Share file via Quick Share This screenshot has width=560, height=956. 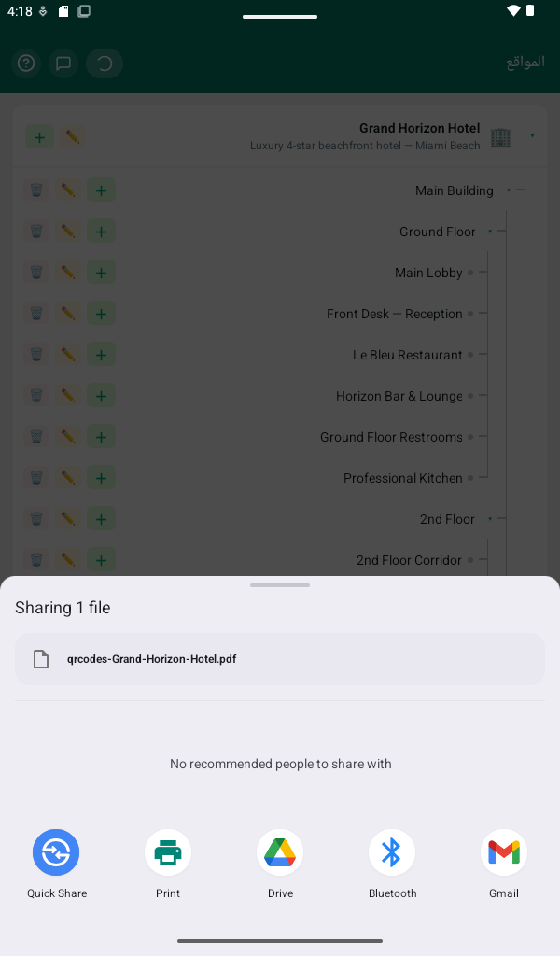pyautogui.click(x=57, y=864)
